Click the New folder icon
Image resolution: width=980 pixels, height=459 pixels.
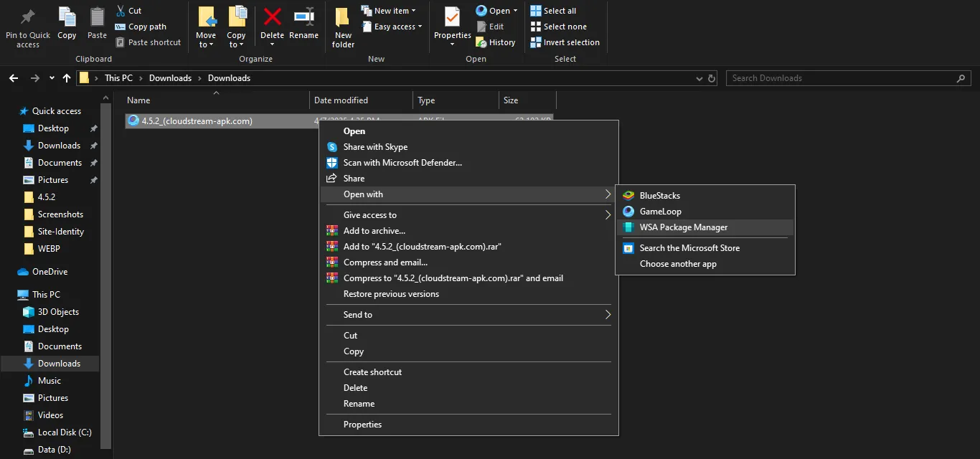click(x=343, y=17)
